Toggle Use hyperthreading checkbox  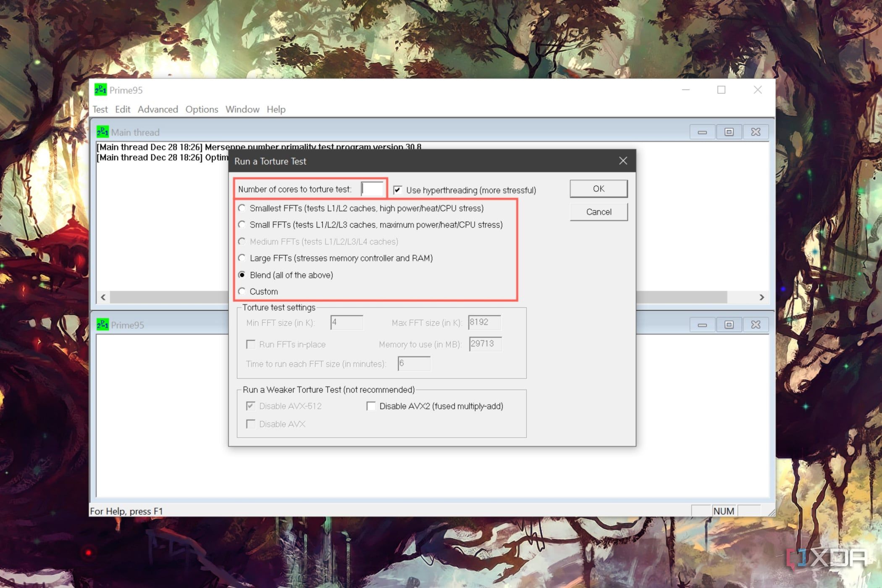pos(397,190)
